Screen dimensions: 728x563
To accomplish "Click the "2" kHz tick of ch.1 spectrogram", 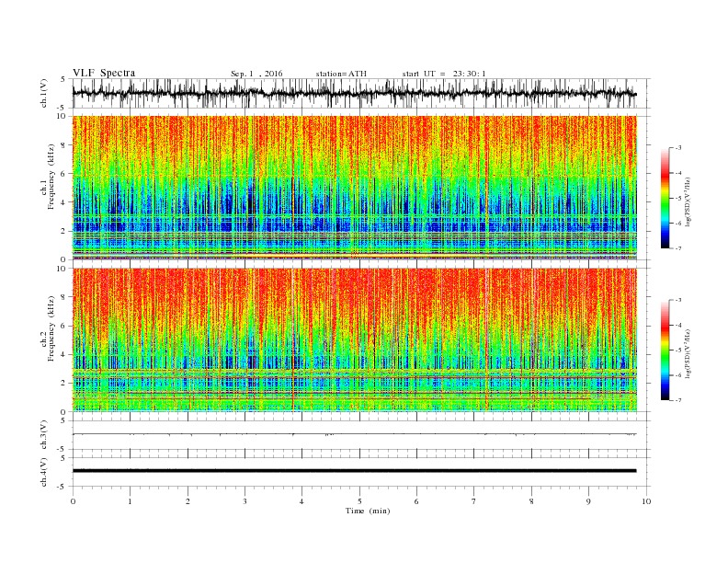I will tap(64, 231).
